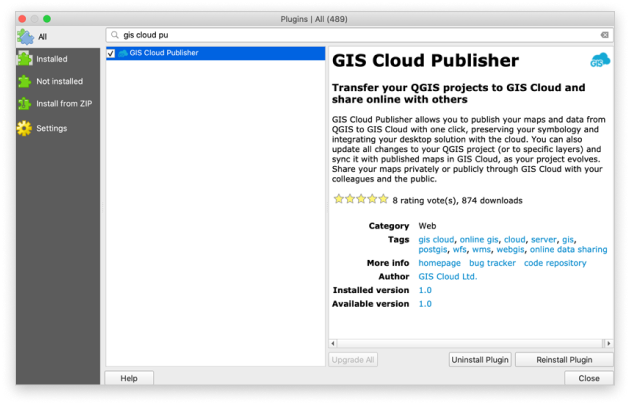Click the green window zoom button
This screenshot has height=405, width=630.
coord(47,19)
